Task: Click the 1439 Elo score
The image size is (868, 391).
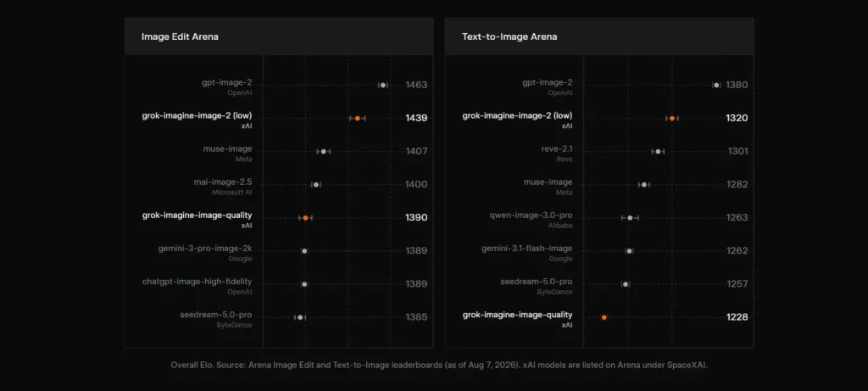Action: (416, 118)
